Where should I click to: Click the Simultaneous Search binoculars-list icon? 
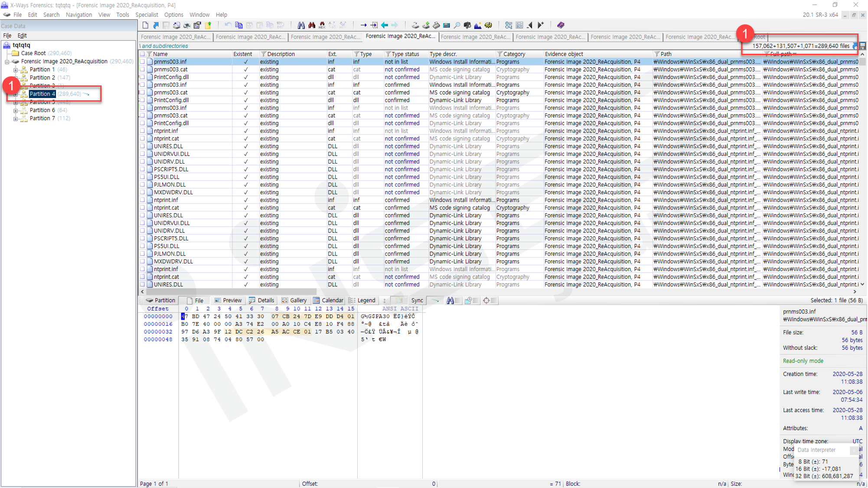[453, 300]
